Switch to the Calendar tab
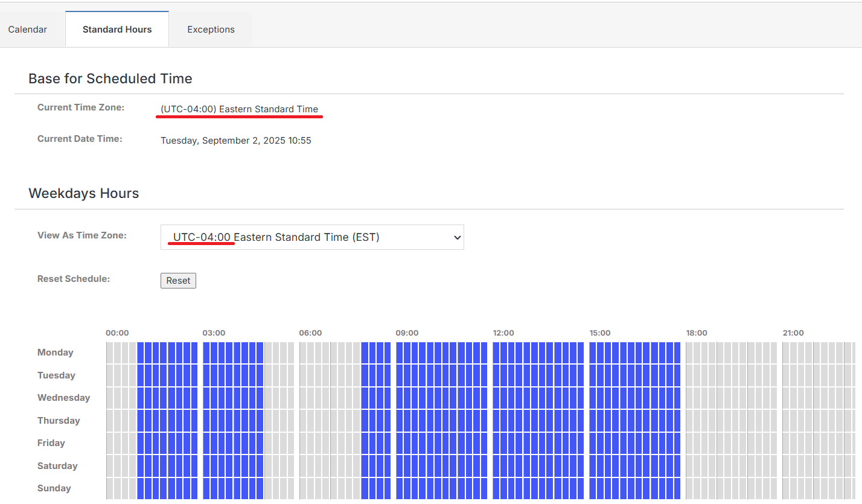 pos(28,29)
